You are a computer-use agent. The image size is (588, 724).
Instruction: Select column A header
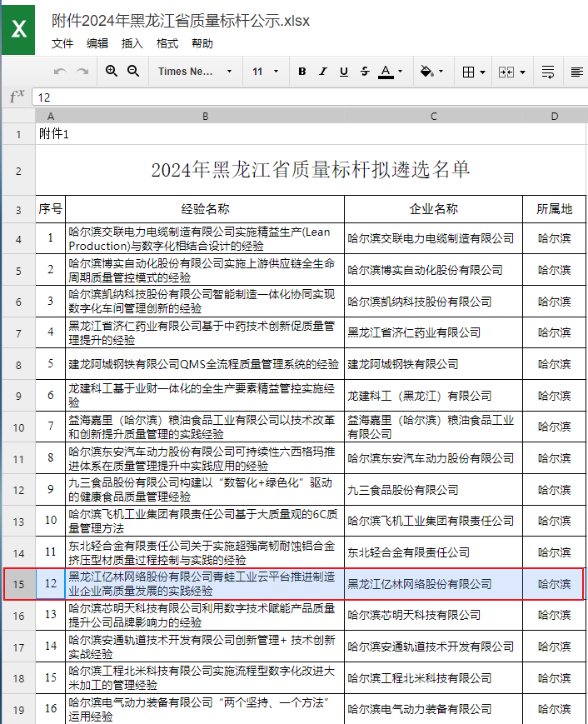[51, 117]
